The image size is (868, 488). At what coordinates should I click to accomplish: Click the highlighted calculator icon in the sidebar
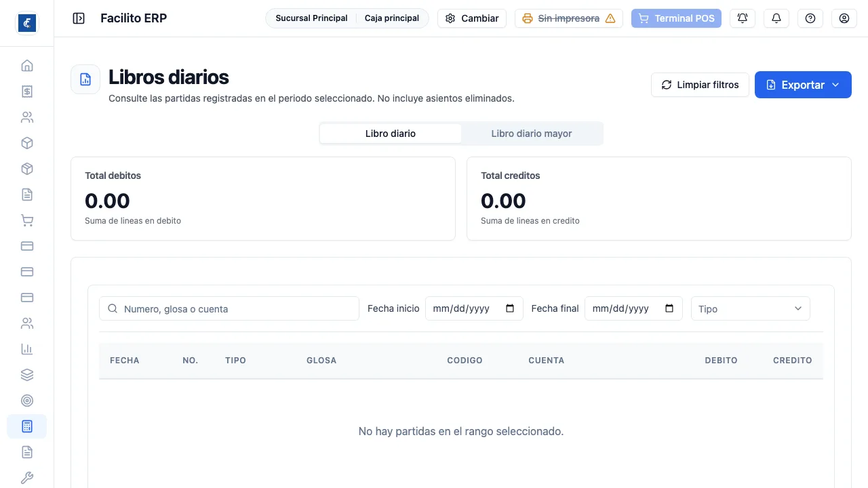click(27, 426)
